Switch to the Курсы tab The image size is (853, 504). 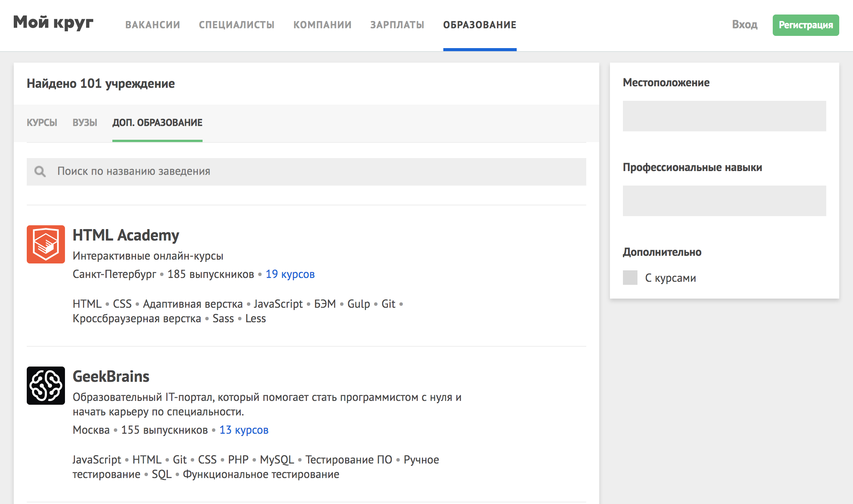42,123
